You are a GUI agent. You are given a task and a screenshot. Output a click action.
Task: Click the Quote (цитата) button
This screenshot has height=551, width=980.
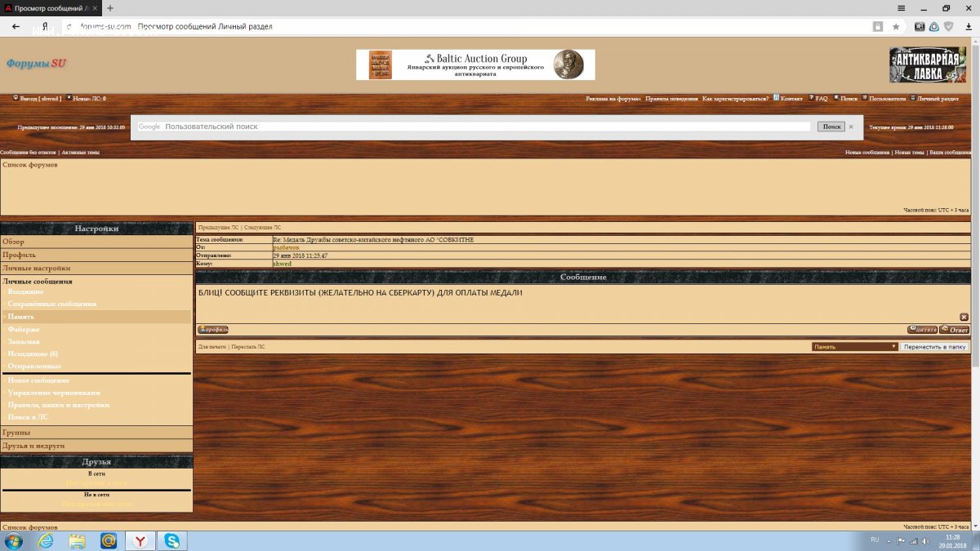click(922, 330)
